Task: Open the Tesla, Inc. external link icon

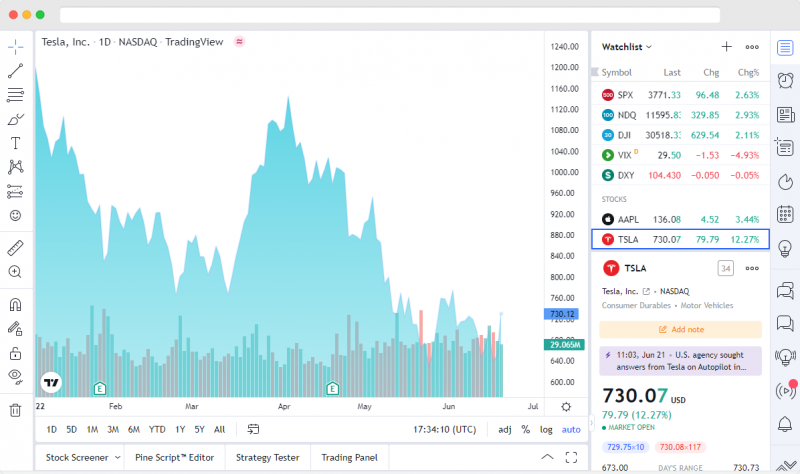Action: tap(646, 291)
